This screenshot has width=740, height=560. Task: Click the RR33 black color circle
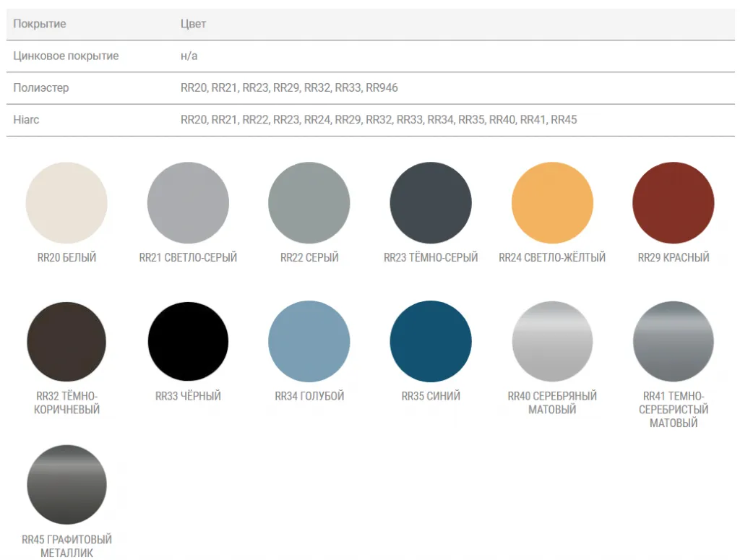point(188,342)
